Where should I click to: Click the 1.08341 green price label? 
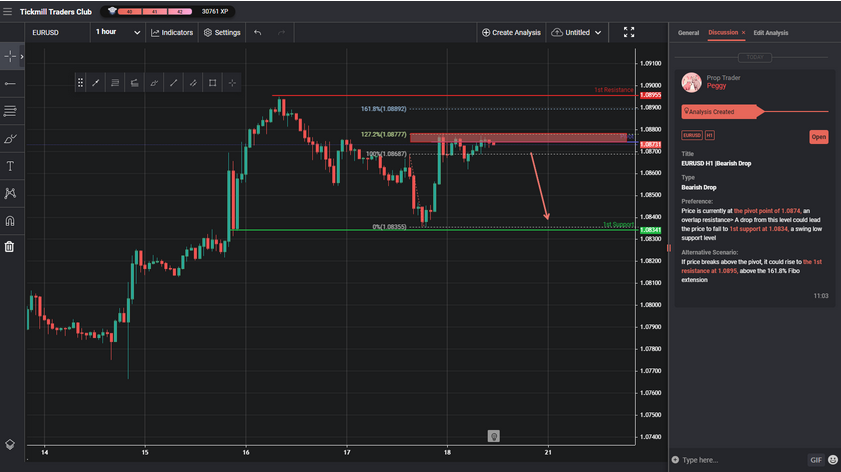click(x=650, y=230)
